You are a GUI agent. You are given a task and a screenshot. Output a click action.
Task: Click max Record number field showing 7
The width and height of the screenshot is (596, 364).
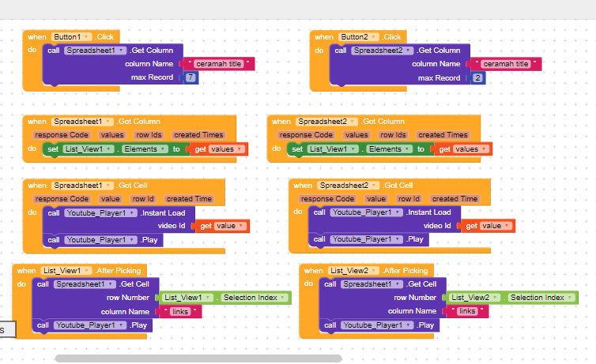[191, 77]
